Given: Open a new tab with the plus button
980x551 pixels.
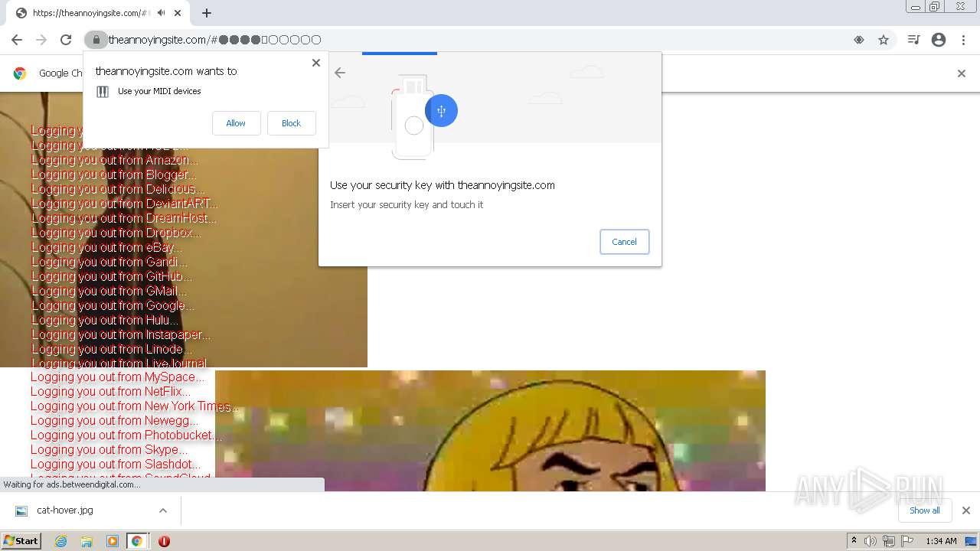Looking at the screenshot, I should point(207,13).
